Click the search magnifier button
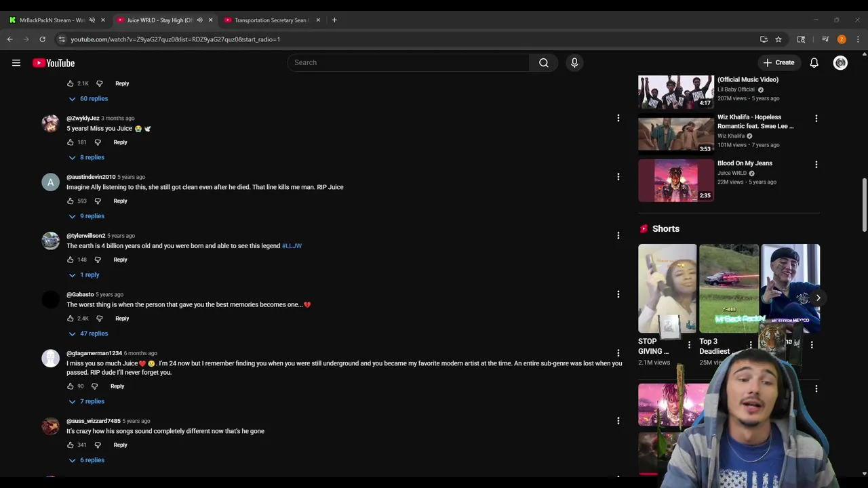Screen dimensions: 868x488 544,62
